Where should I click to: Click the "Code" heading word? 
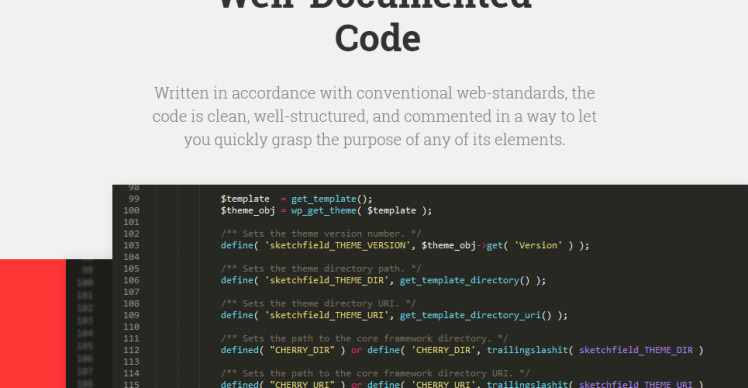coord(377,38)
